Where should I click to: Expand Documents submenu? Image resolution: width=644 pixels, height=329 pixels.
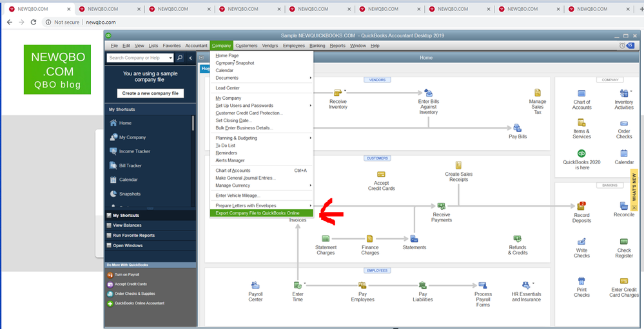(311, 78)
